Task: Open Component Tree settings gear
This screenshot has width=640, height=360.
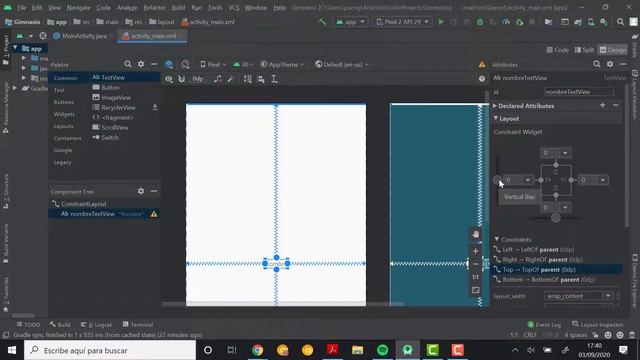Action: (141, 191)
